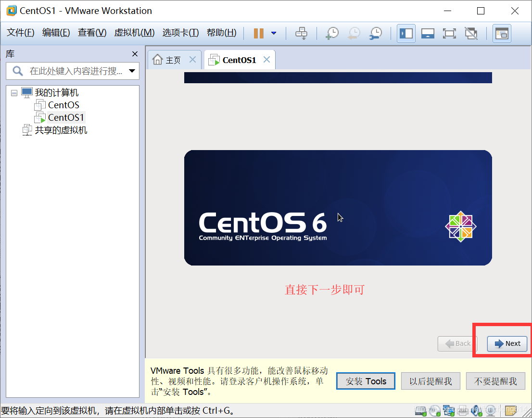Open the 帮助(H) menu
Screen dimensions: 532x418
222,33
